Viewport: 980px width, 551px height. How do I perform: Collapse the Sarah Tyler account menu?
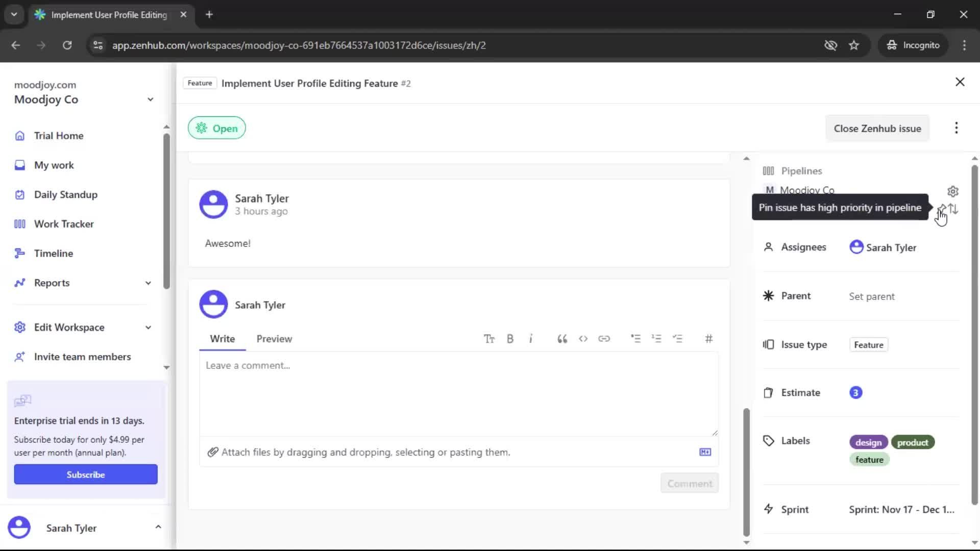[x=158, y=527]
